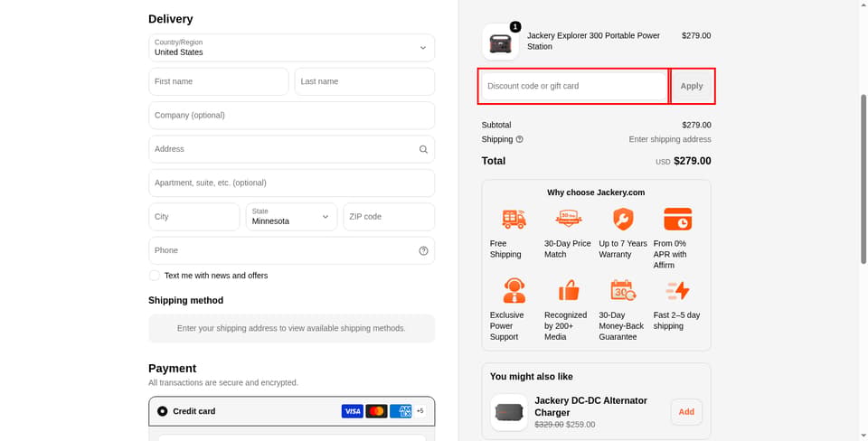Click the You might also like heading
The width and height of the screenshot is (868, 441).
[x=532, y=377]
